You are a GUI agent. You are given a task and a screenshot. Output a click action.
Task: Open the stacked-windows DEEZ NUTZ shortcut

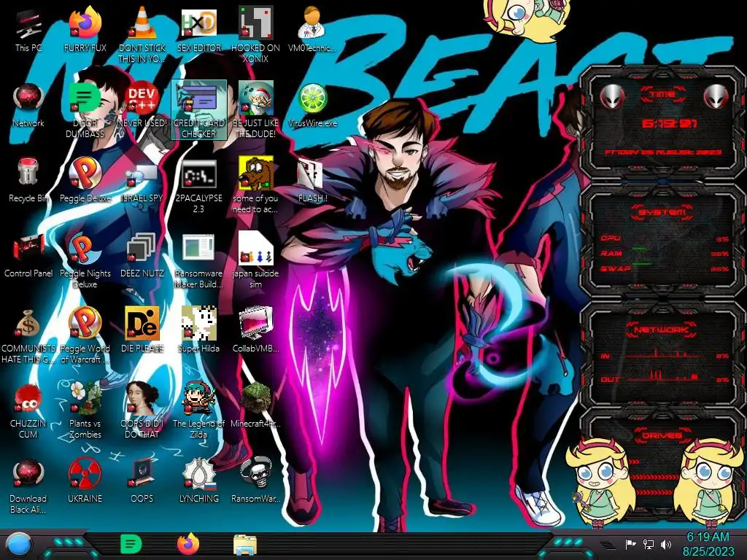point(142,256)
